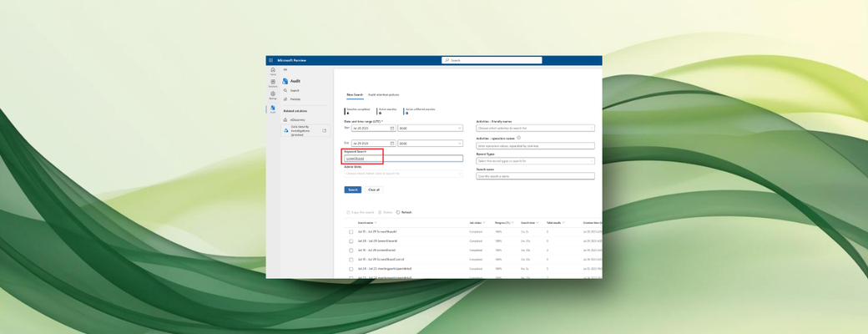Open the Start date calendar picker
This screenshot has height=334, width=868.
pyautogui.click(x=392, y=128)
